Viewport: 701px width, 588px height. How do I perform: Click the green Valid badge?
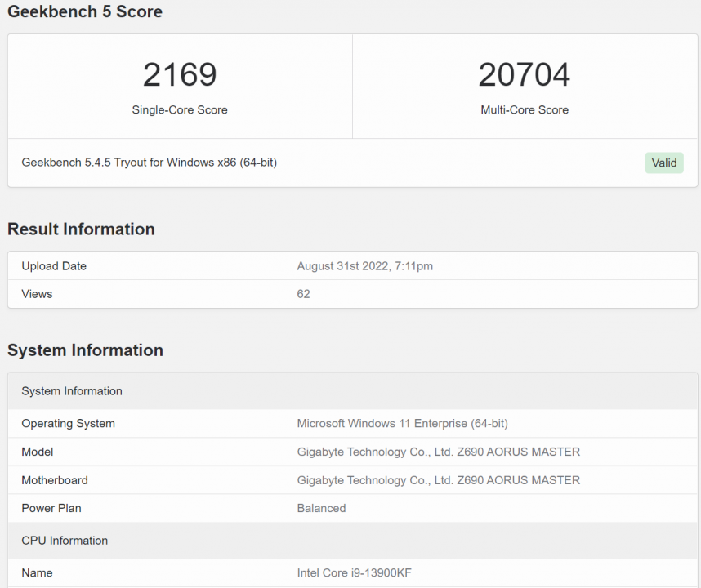click(x=663, y=163)
